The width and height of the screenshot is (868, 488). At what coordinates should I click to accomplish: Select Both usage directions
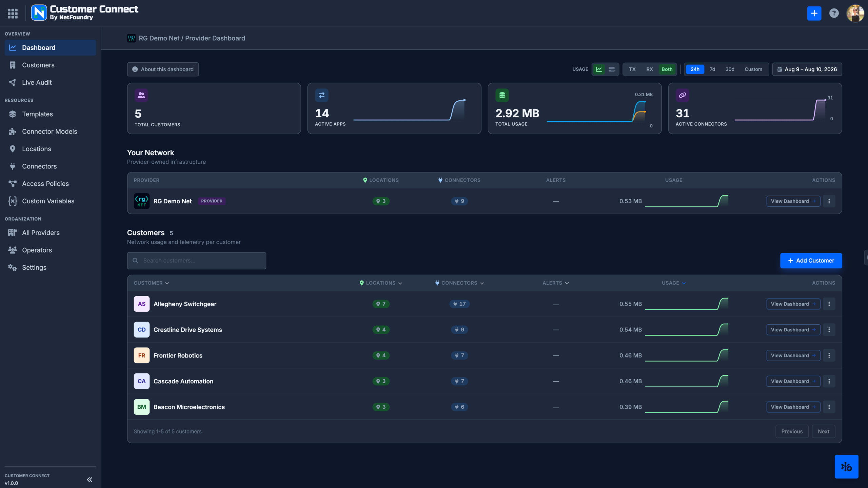click(667, 69)
